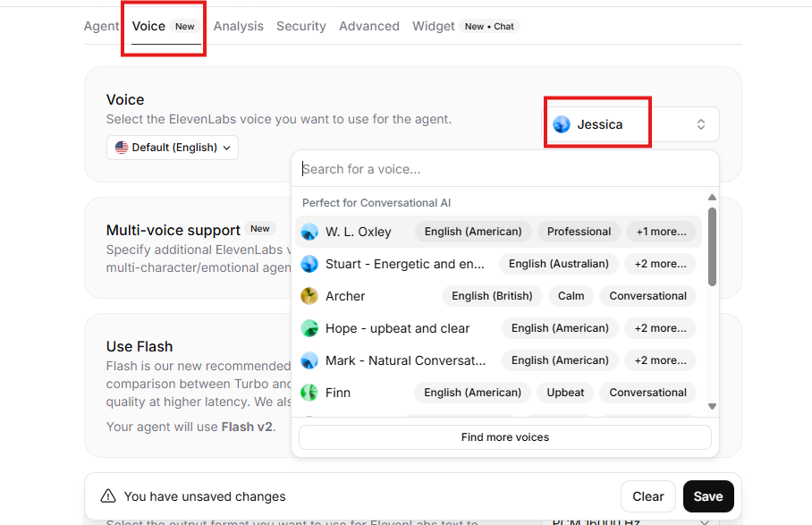Click English (American) tag on Finn row
812x525 pixels.
click(472, 393)
